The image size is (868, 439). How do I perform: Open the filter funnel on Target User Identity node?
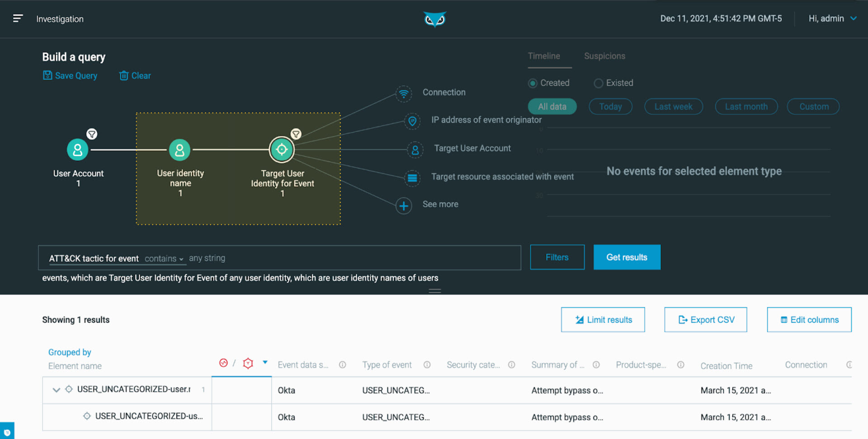click(297, 134)
